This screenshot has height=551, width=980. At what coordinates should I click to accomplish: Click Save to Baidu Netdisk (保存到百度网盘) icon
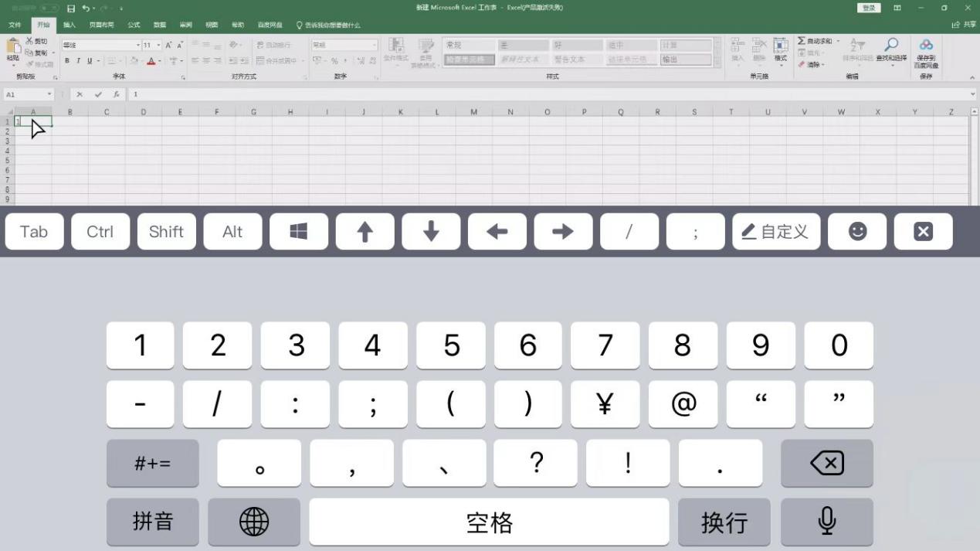[x=926, y=45]
